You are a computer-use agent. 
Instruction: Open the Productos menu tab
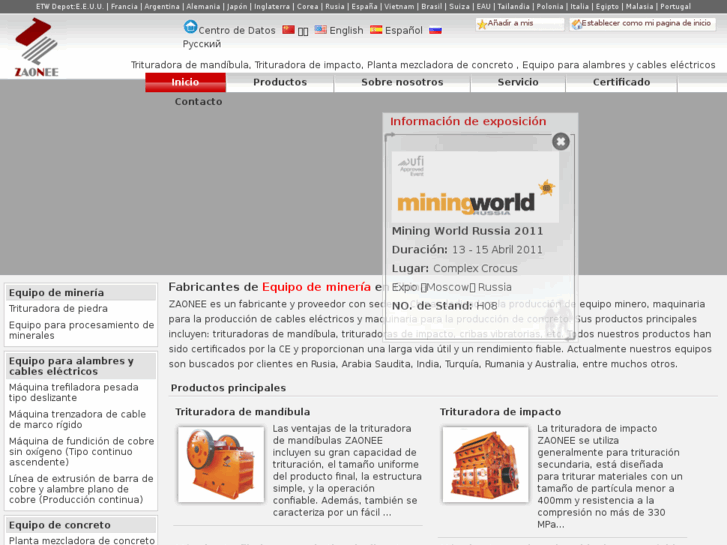pyautogui.click(x=280, y=82)
